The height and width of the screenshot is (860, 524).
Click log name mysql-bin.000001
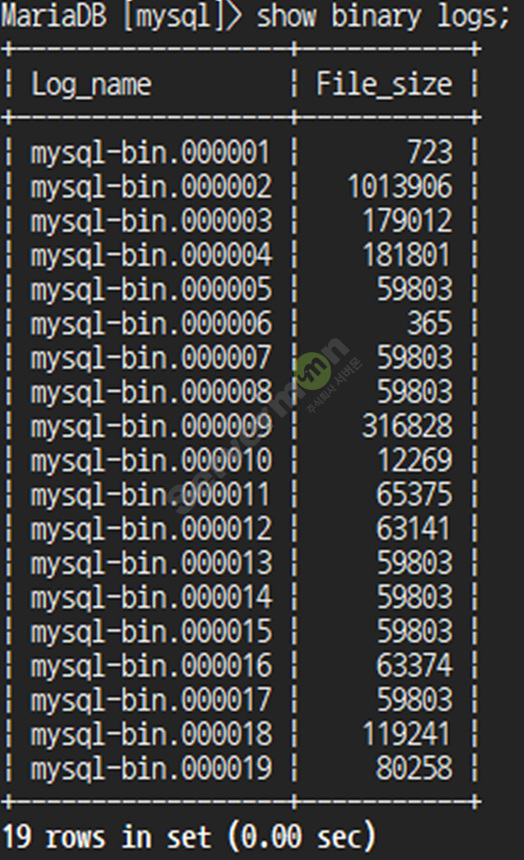(x=150, y=153)
